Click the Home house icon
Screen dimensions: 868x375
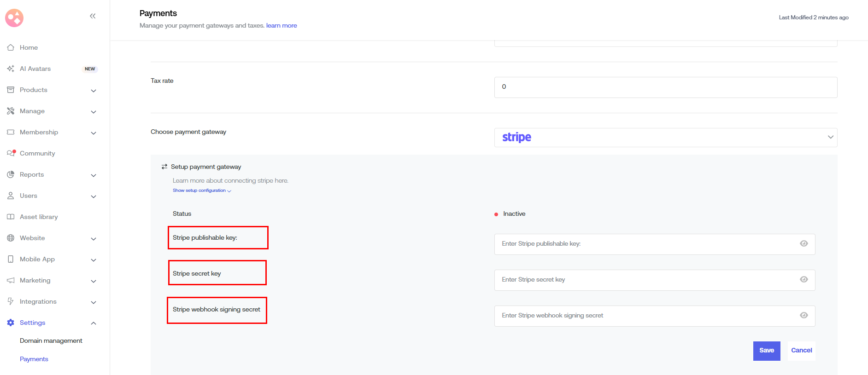[11, 47]
